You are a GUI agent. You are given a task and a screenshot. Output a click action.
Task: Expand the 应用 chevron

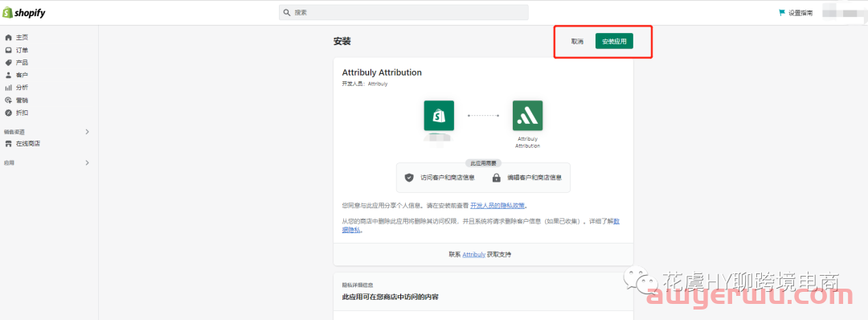click(87, 162)
